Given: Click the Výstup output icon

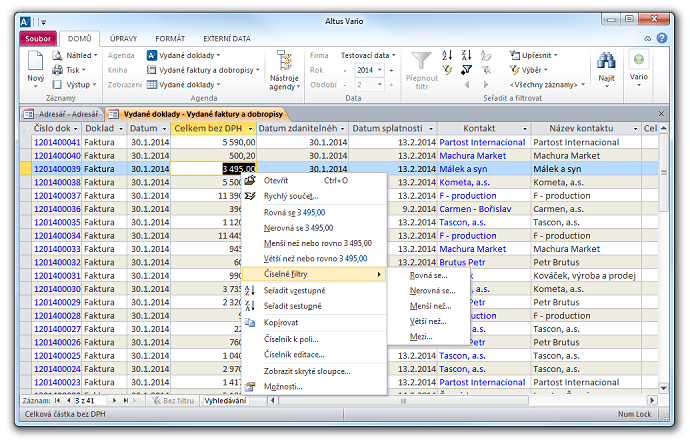Looking at the screenshot, I should [x=57, y=85].
